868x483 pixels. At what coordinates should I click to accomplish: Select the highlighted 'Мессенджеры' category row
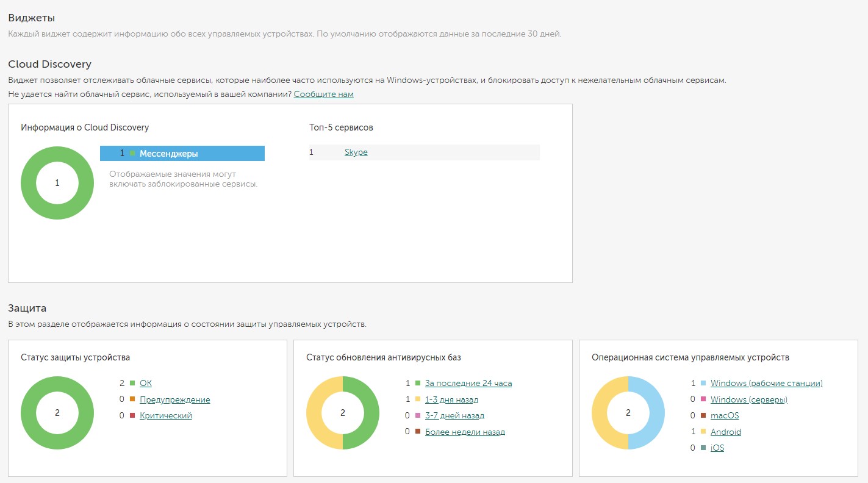(x=182, y=154)
